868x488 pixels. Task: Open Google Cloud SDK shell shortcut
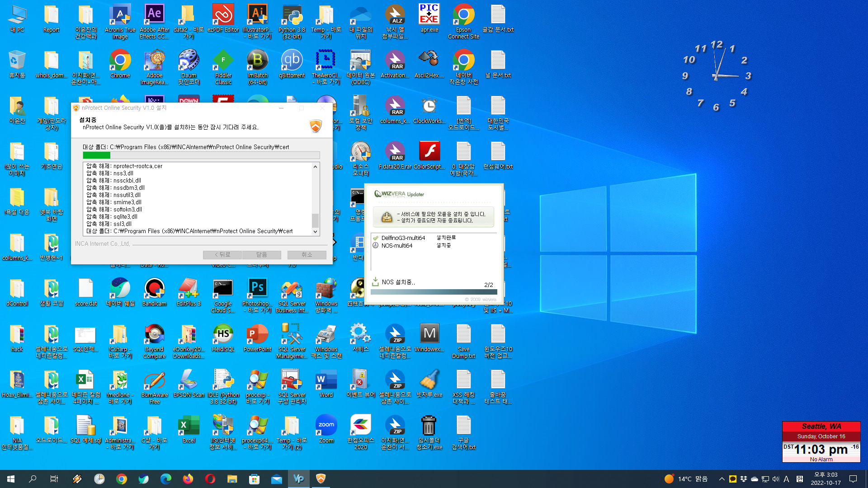tap(223, 296)
